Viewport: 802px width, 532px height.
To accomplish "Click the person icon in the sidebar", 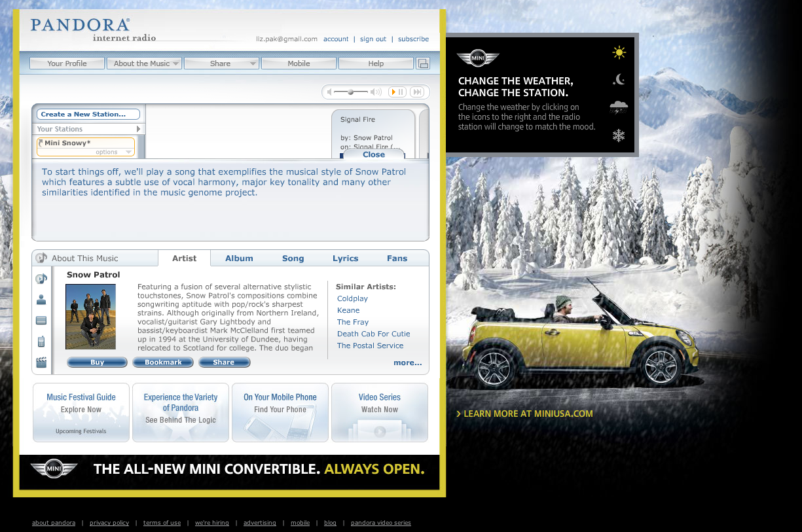I will pyautogui.click(x=41, y=300).
